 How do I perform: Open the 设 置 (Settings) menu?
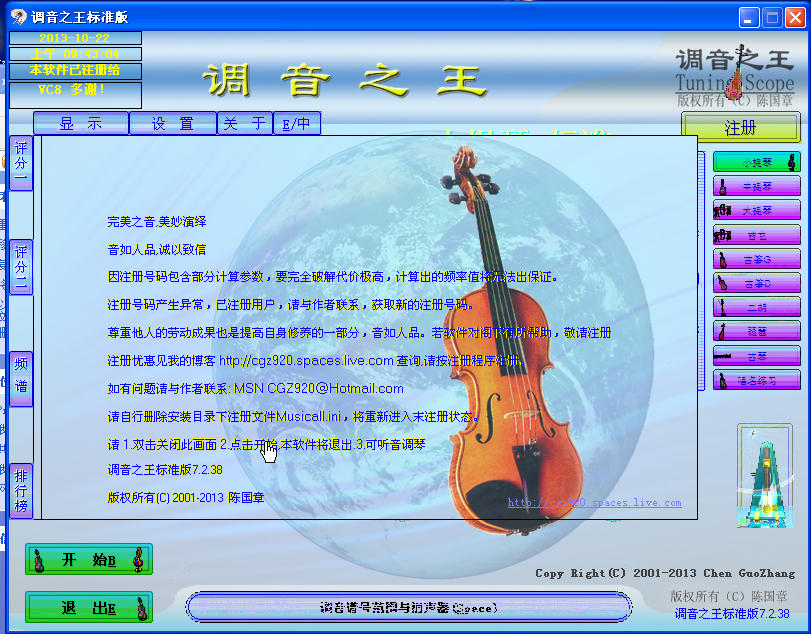coord(170,122)
